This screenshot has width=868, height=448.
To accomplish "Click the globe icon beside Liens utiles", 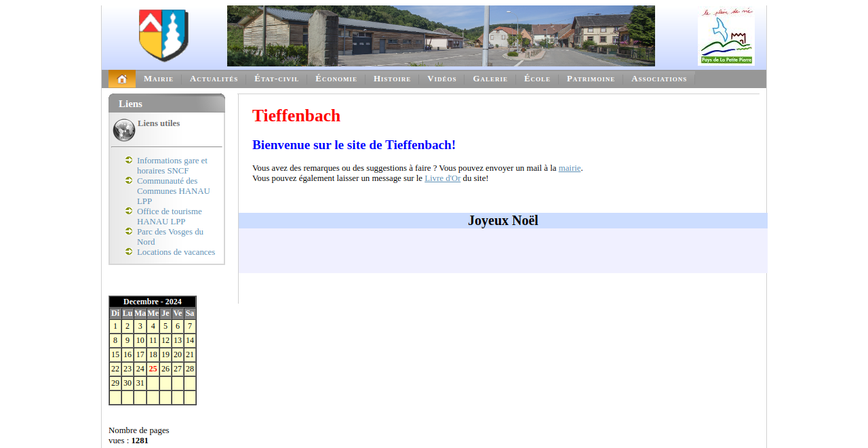I will pyautogui.click(x=124, y=130).
